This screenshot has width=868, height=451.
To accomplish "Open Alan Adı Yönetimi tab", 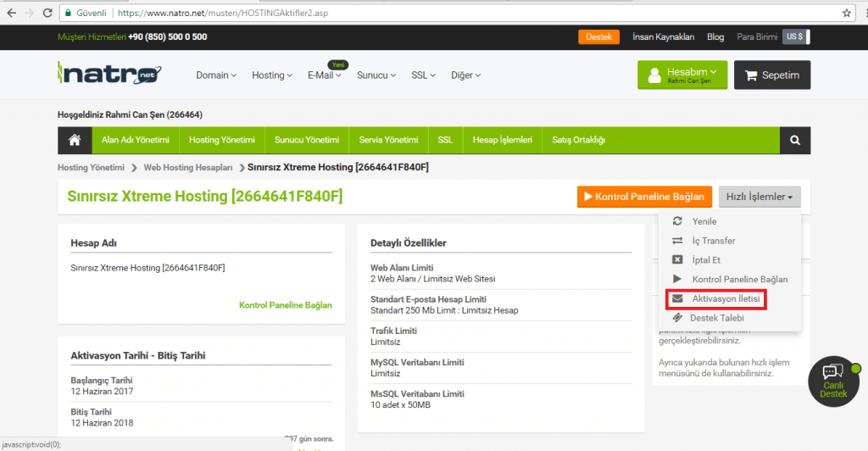I will 136,140.
